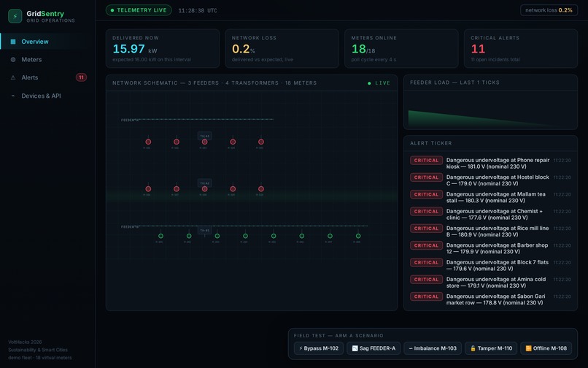Select green meter node M-201
Image resolution: width=588 pixels, height=368 pixels.
coord(160,236)
